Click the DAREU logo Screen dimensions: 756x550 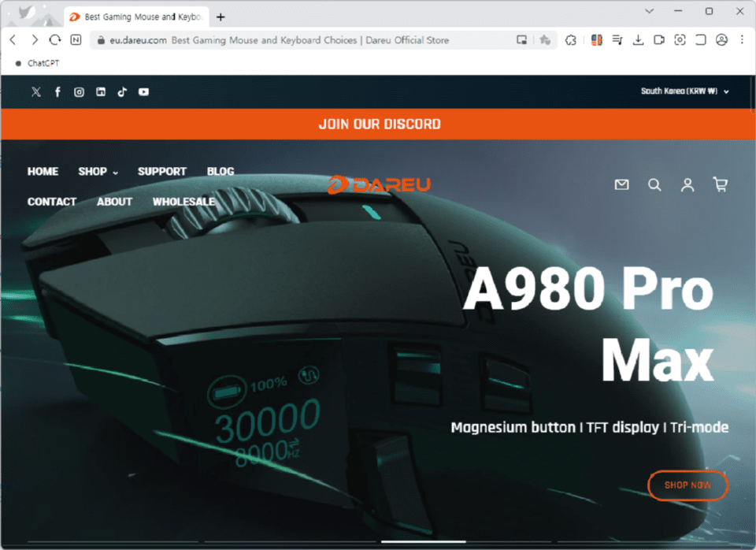[x=379, y=184]
